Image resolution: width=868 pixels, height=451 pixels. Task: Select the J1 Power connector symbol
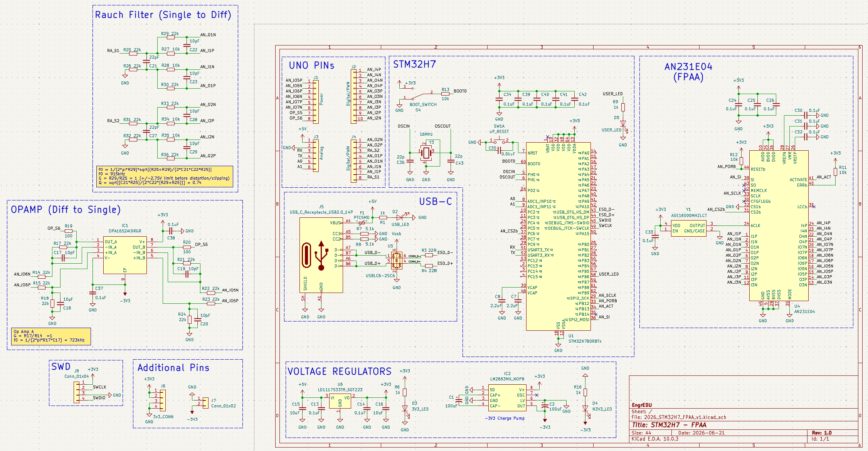[316, 102]
